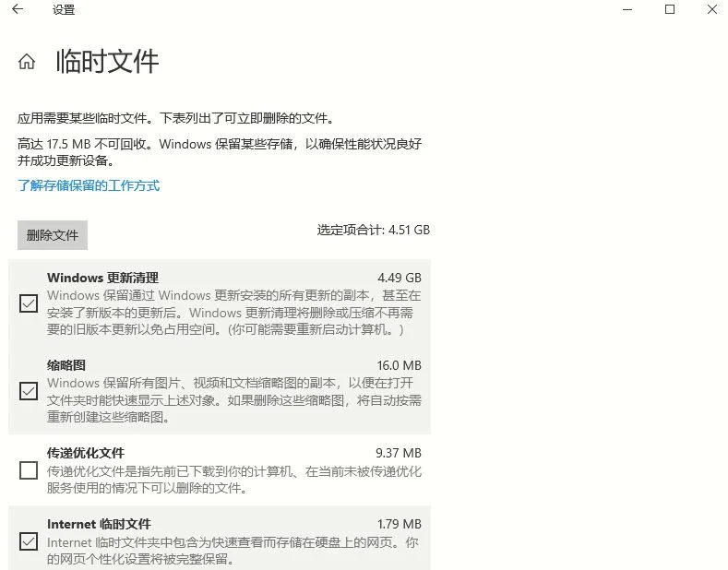This screenshot has height=570, width=728.
Task: Uncheck the 缩略图 checkbox
Action: (29, 391)
